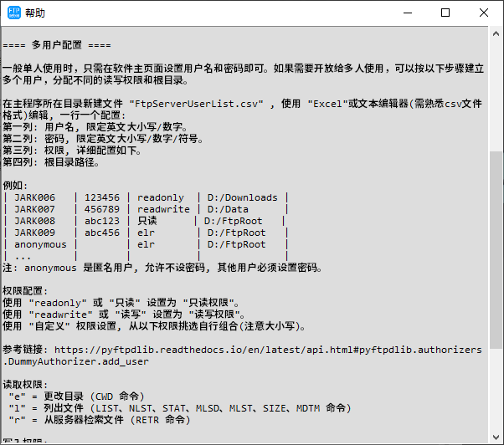Click the 读取权限 heading text
Viewport: 504px width, 445px height.
28,384
